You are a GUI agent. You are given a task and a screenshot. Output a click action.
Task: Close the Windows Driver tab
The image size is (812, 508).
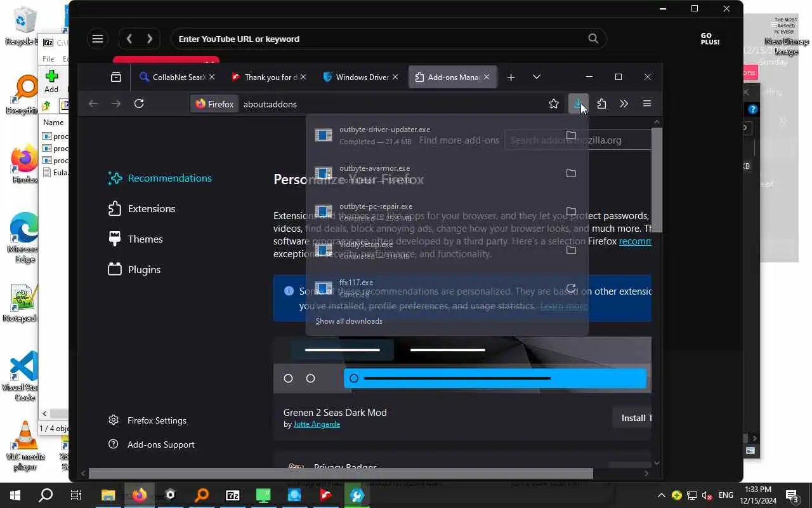pyautogui.click(x=395, y=77)
